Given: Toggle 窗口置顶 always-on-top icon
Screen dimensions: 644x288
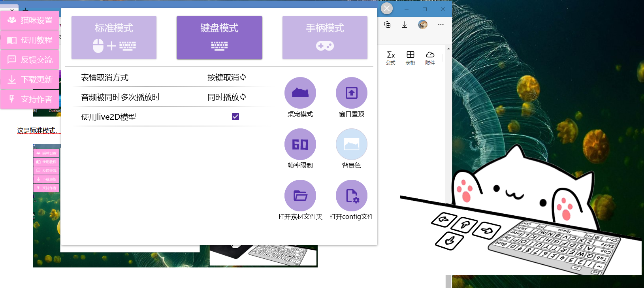Looking at the screenshot, I should [352, 93].
